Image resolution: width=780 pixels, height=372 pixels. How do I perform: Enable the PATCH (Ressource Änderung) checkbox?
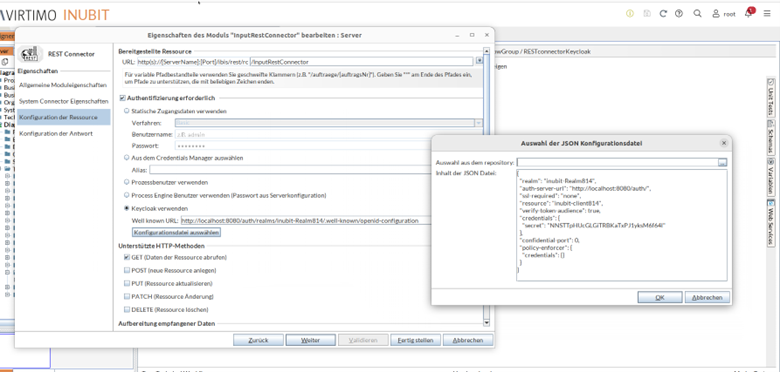coord(127,296)
